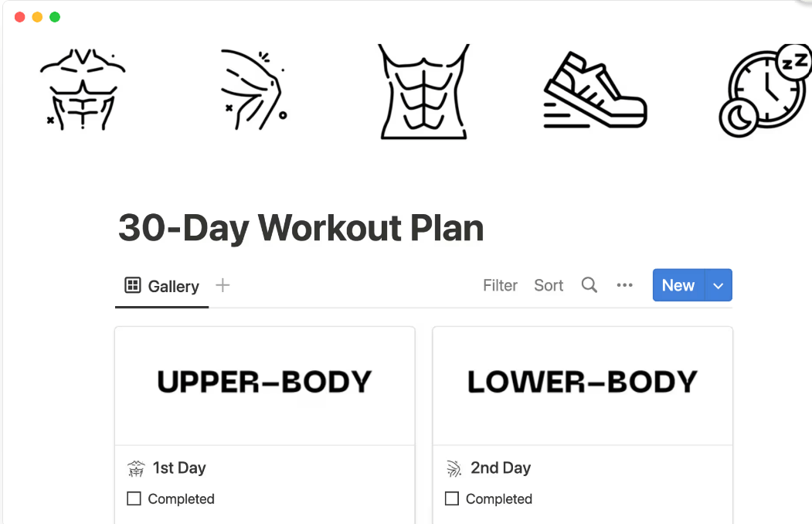Switch to the Gallery view tab
This screenshot has width=812, height=524.
162,286
